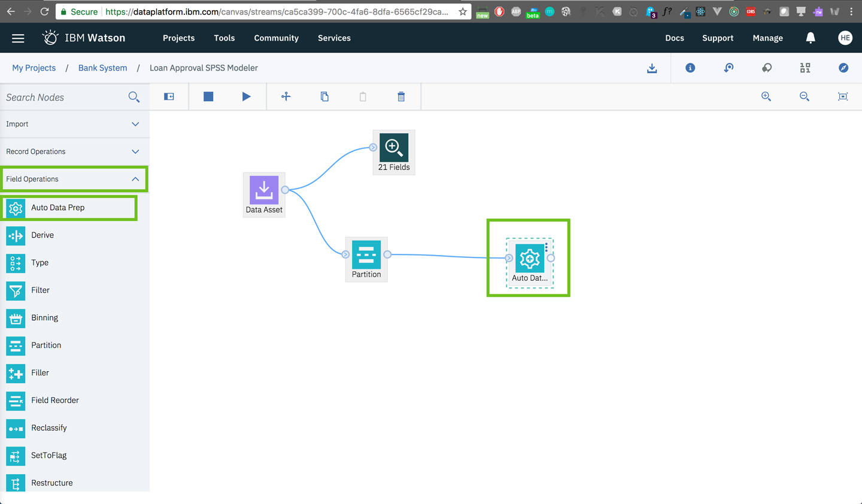Toggle the node palette panel icon
This screenshot has width=862, height=504.
[169, 96]
